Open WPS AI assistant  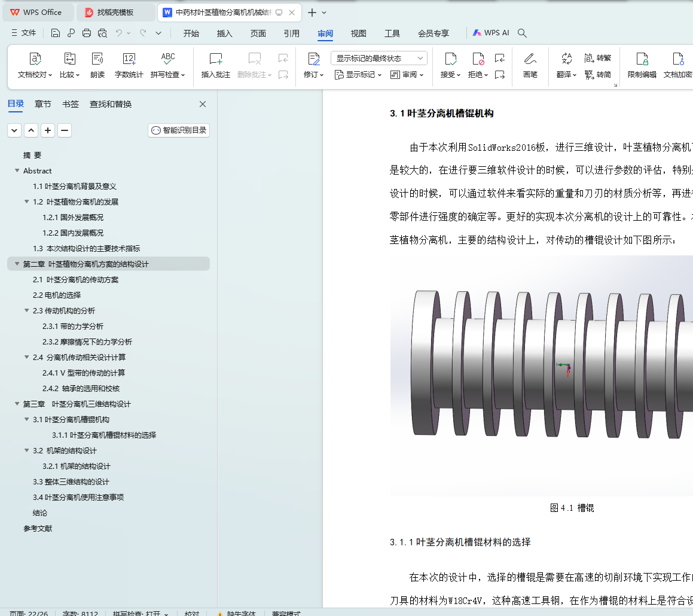pos(490,33)
